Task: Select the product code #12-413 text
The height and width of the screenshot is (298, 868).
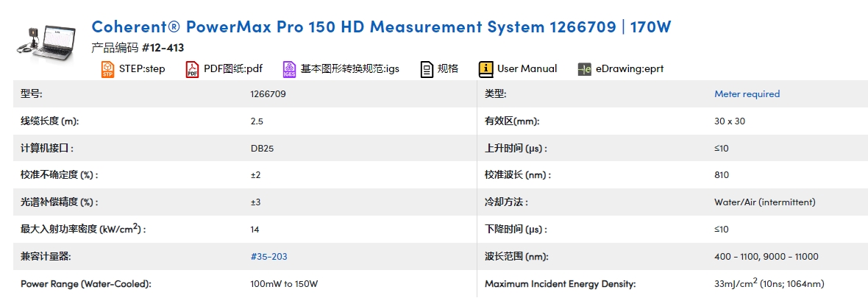Action: click(163, 48)
